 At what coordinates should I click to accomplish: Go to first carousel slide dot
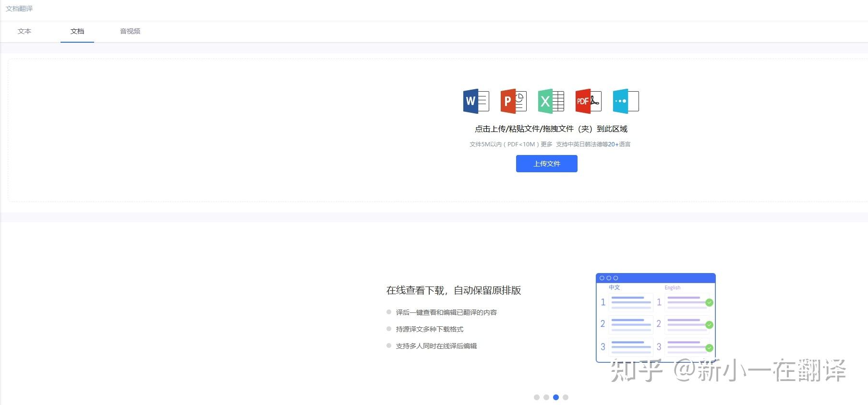click(537, 397)
